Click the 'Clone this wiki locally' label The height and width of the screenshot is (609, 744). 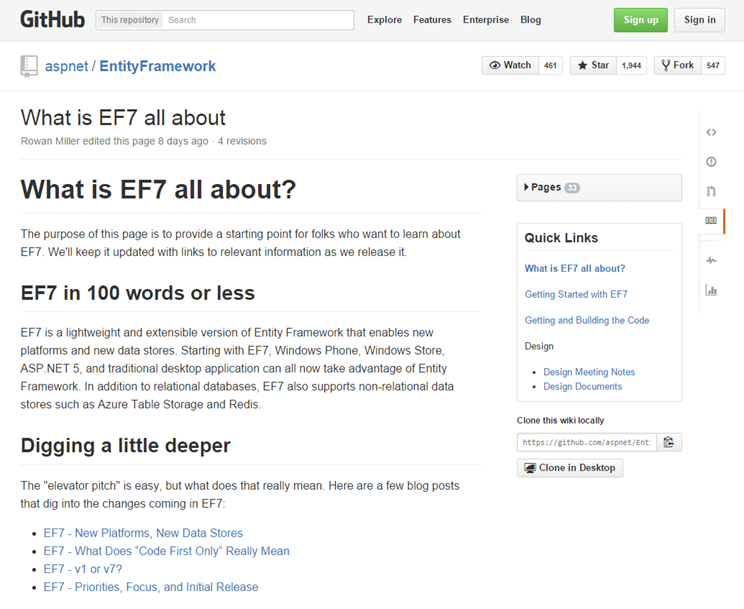point(560,421)
